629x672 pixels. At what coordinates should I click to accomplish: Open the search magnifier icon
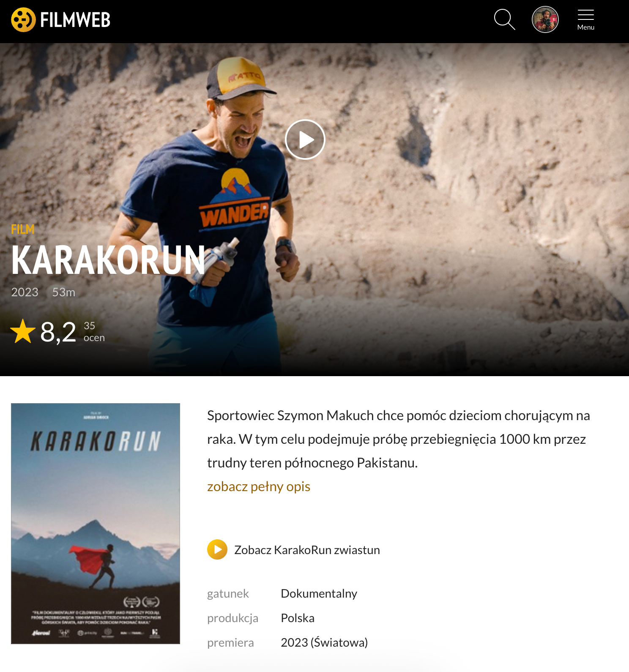505,19
